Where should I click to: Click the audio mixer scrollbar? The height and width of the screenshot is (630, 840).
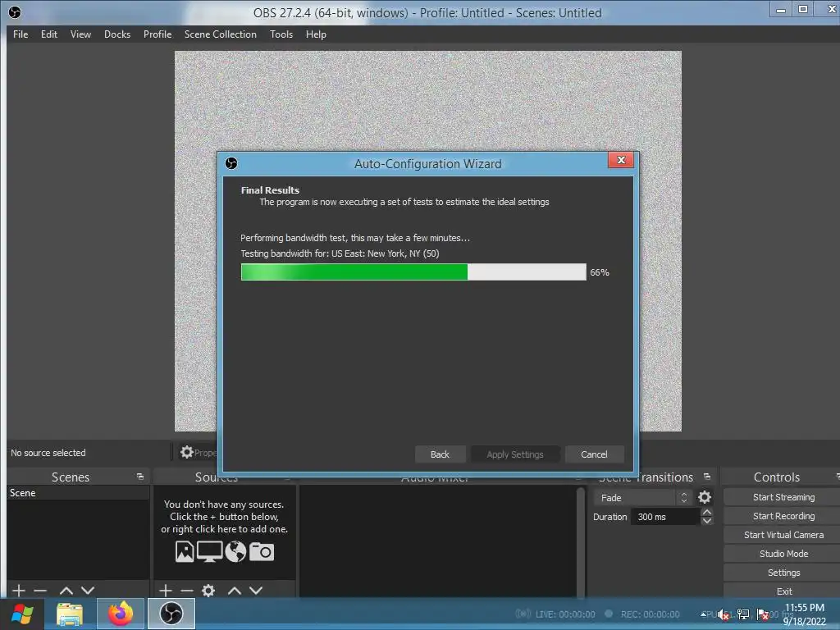(x=580, y=541)
